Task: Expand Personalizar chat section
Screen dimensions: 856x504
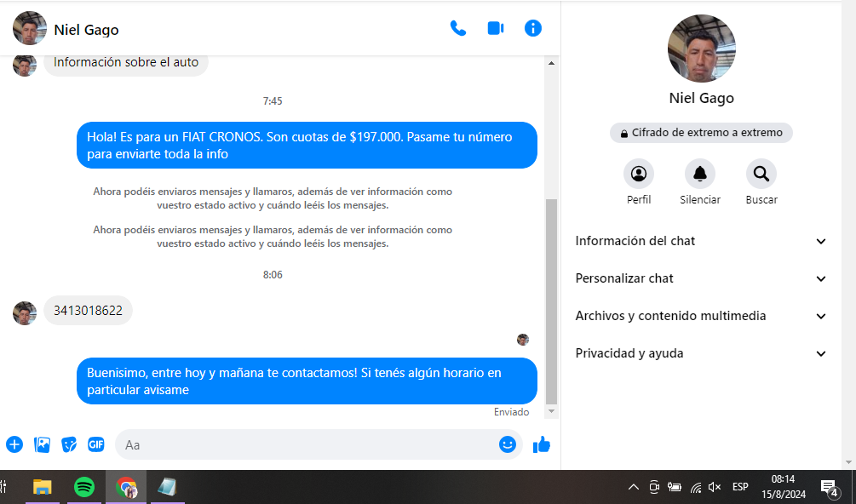Action: click(701, 278)
